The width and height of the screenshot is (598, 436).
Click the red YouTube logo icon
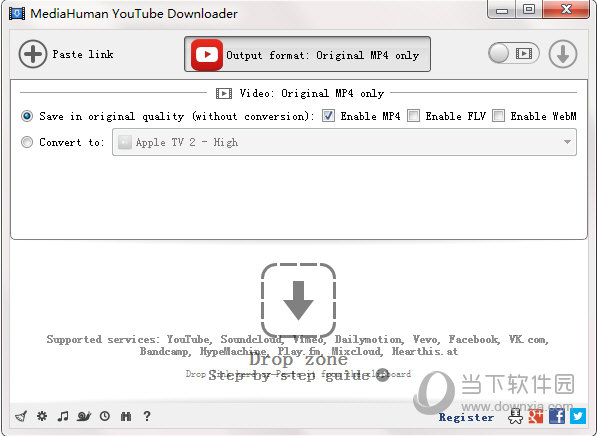207,55
